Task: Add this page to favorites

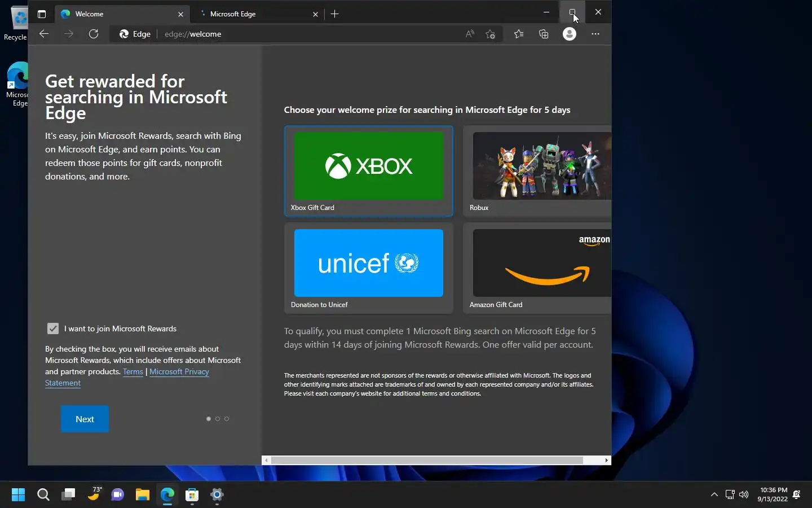Action: coord(491,34)
